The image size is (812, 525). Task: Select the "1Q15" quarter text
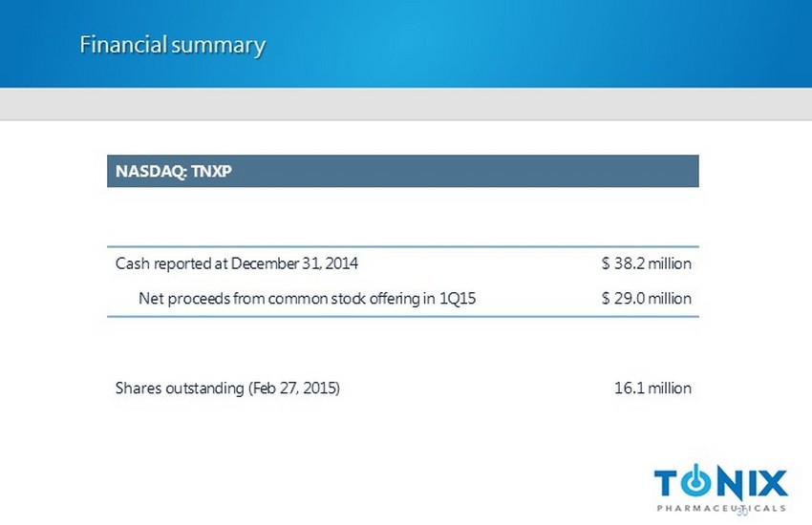458,299
